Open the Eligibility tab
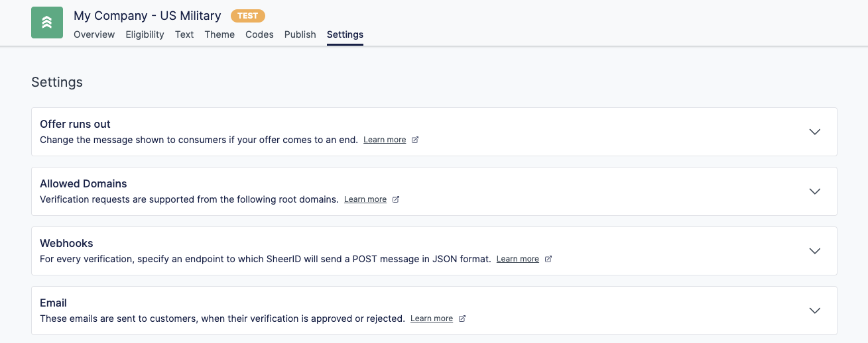 145,34
